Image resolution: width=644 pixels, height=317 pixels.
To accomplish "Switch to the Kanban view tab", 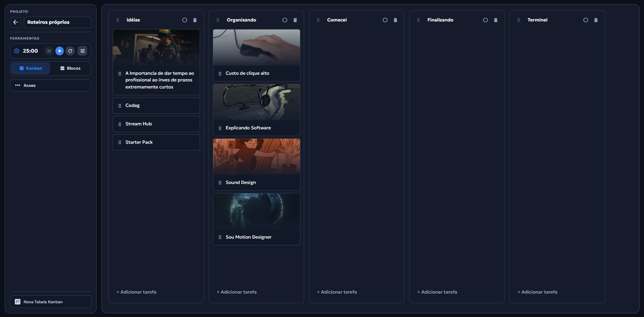I will coord(31,68).
